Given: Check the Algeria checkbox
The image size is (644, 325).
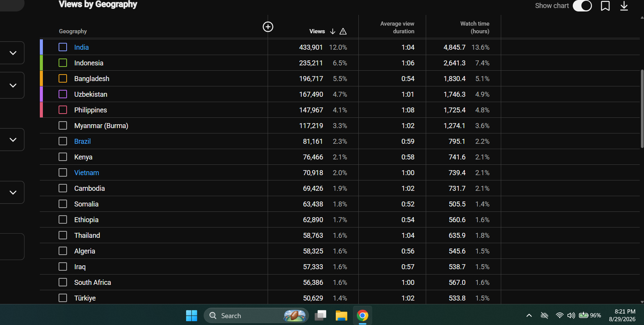Looking at the screenshot, I should coord(63,251).
